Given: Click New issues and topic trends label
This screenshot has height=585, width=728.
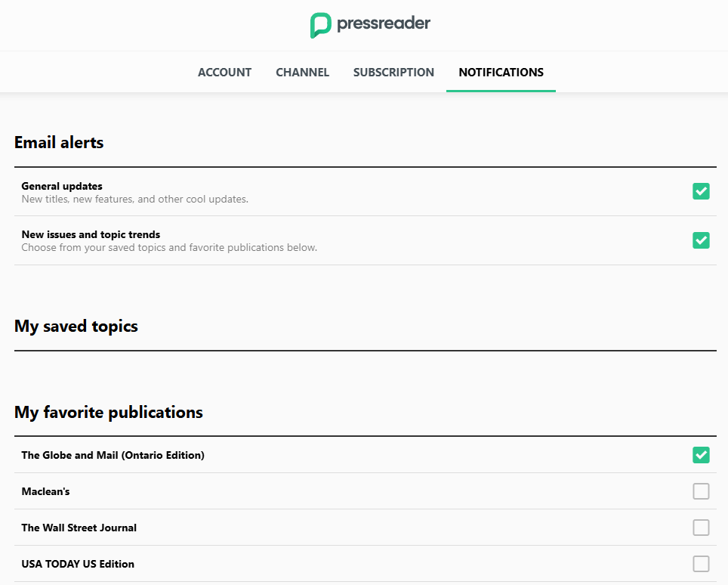Looking at the screenshot, I should point(91,234).
